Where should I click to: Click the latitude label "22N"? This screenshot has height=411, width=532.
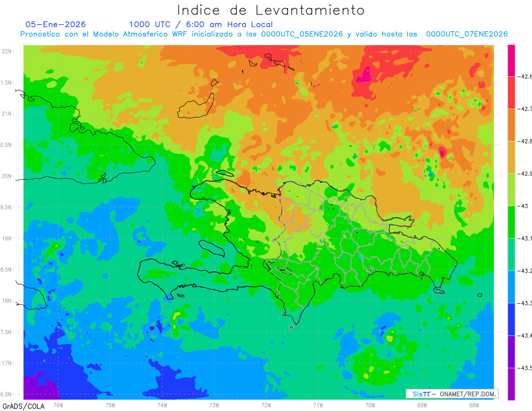(x=7, y=51)
